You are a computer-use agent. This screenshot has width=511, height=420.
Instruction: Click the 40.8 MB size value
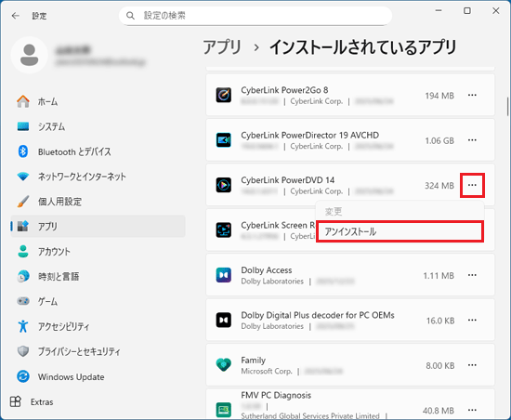(439, 411)
